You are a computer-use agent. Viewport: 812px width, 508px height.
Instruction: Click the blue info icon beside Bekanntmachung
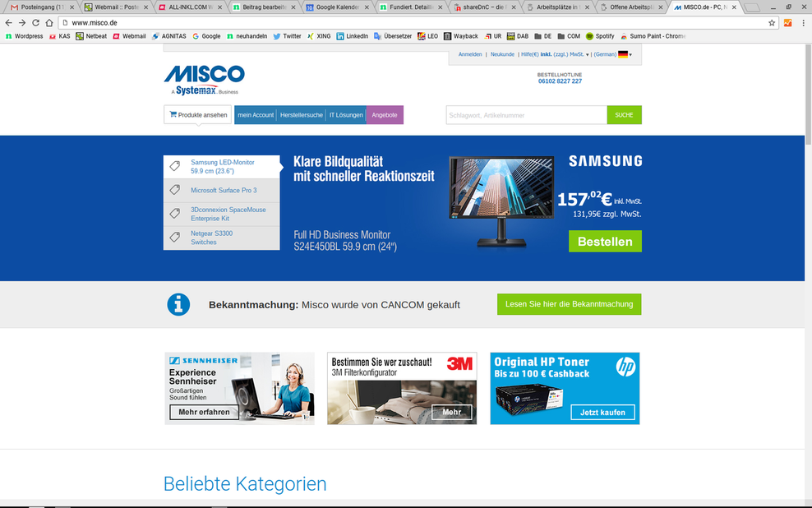(x=178, y=304)
